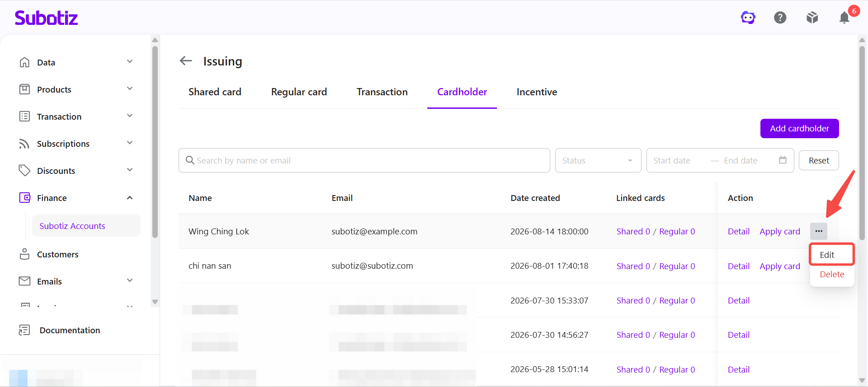The image size is (868, 387).
Task: Open Detail for 2026-07-30 14:56:27 row
Action: pos(739,335)
